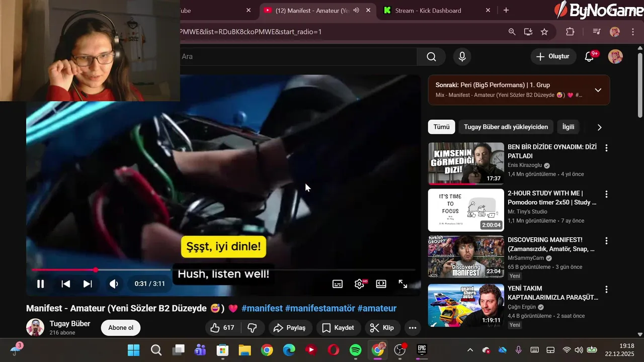
Task: Open the Çağrı Ergün channel name
Action: pyautogui.click(x=522, y=307)
